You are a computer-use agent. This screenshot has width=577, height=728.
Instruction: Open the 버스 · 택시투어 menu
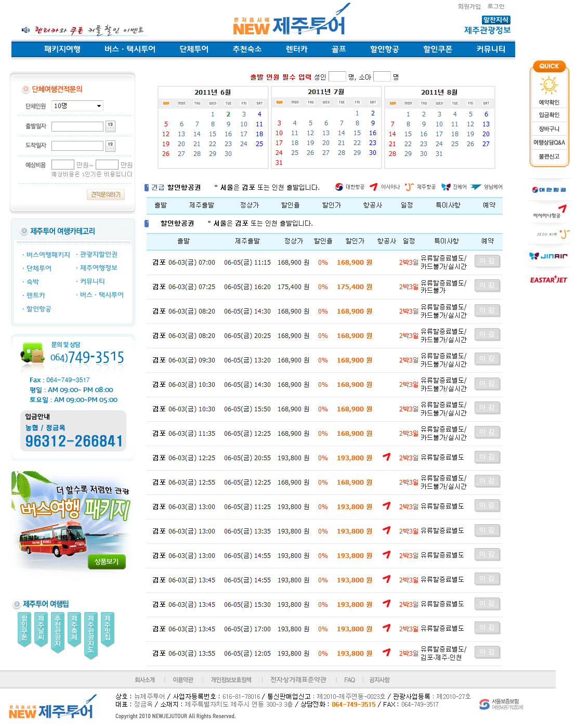pos(130,49)
